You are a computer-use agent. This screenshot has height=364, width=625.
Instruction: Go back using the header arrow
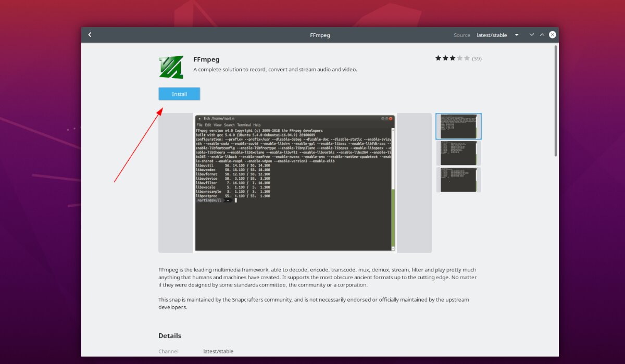point(90,35)
